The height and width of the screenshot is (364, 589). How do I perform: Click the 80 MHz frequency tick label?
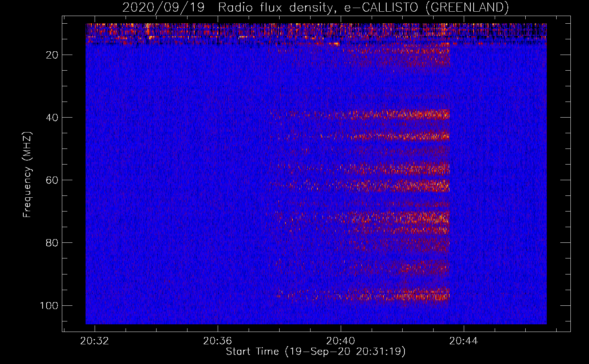click(x=52, y=243)
